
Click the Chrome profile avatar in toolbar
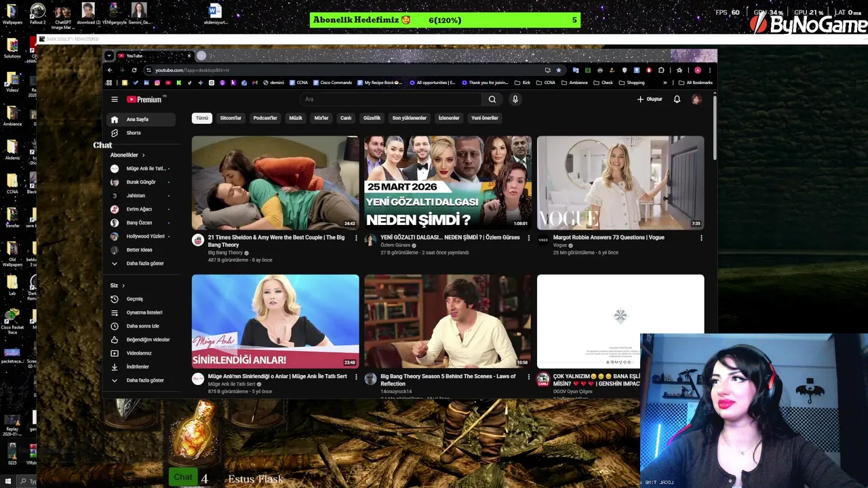click(x=698, y=70)
